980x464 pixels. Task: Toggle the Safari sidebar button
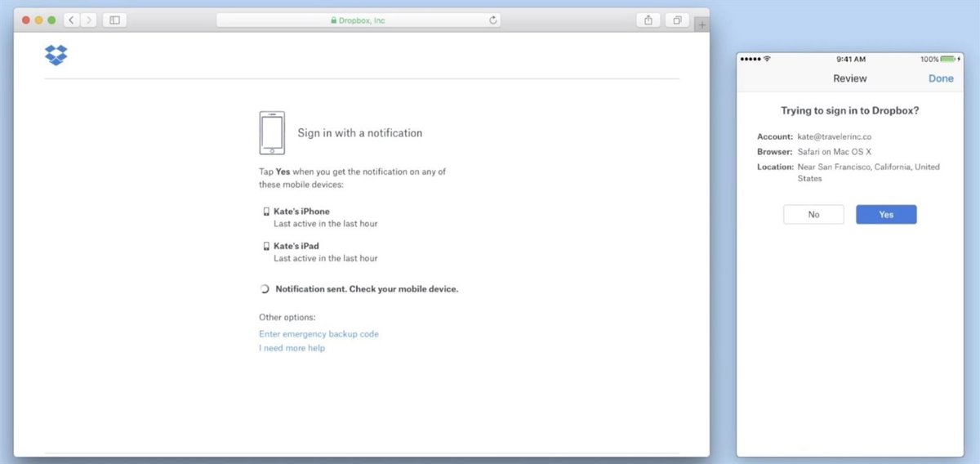coord(114,20)
